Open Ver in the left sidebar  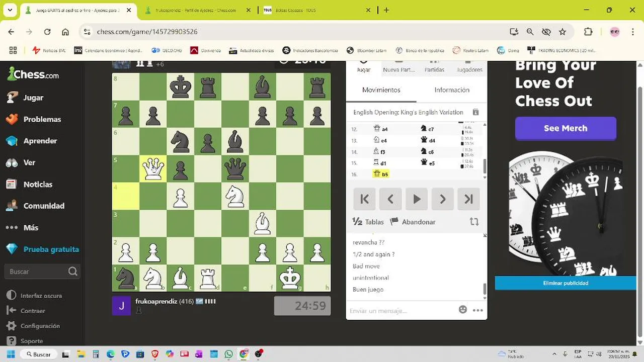pos(29,162)
